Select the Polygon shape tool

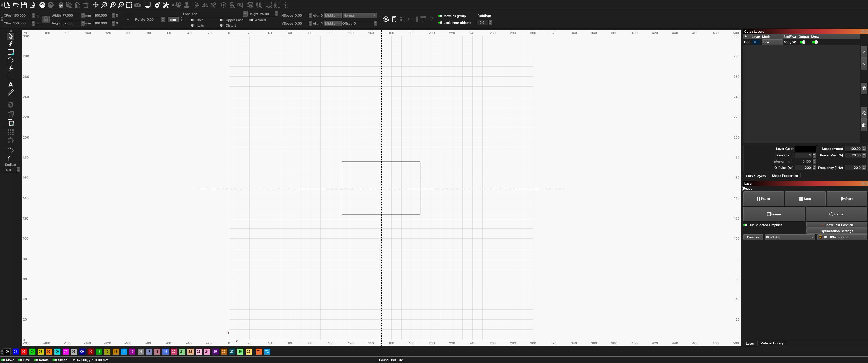coord(10,60)
